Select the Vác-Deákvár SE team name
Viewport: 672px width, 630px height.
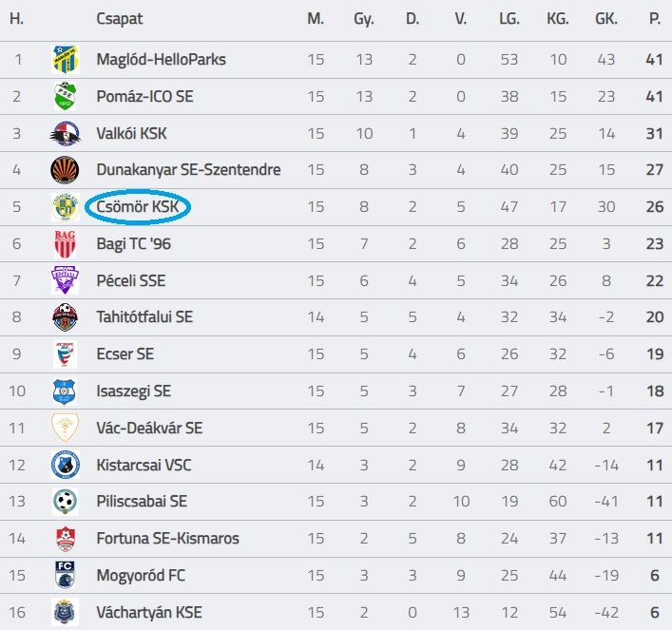point(149,429)
